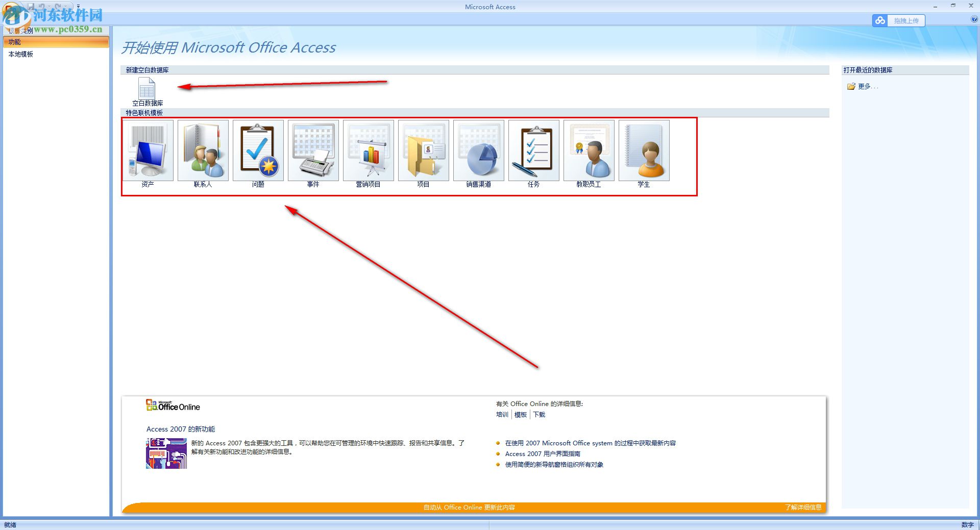Open the 模板 templates link under Office Online
980x530 pixels.
(521, 415)
